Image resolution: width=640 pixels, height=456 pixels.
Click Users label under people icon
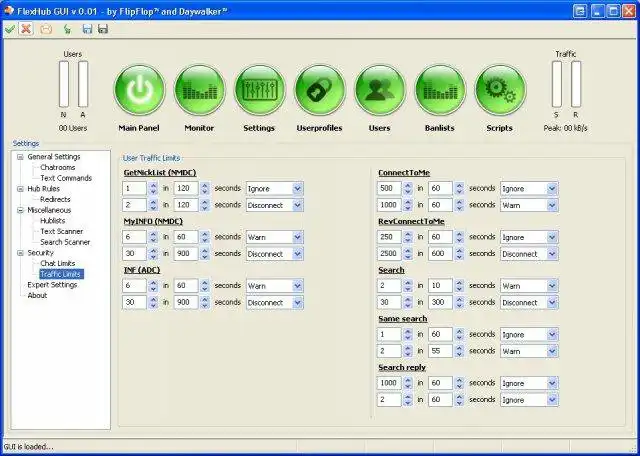point(380,128)
